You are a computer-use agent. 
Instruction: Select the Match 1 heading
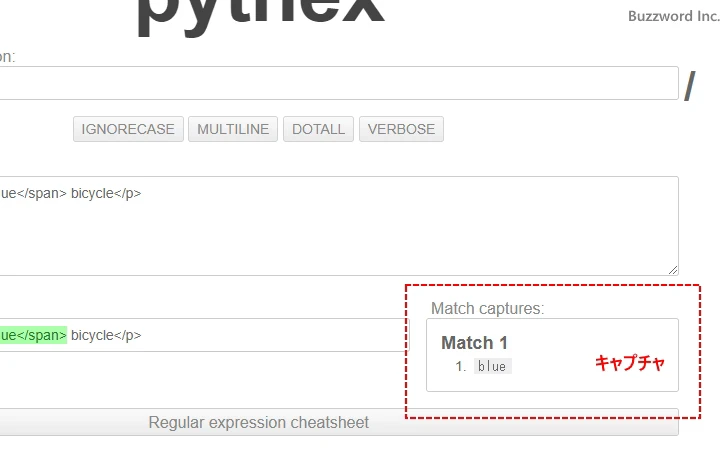coord(474,343)
